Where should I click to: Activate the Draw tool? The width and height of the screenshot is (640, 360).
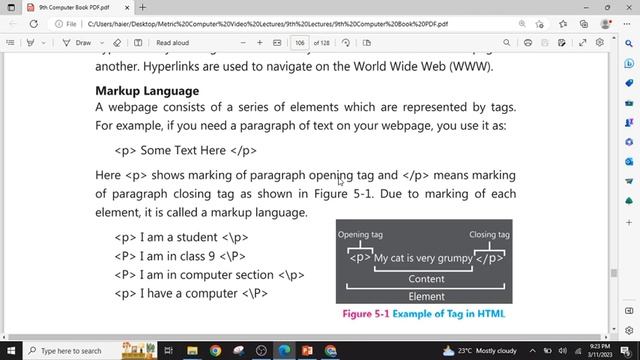pyautogui.click(x=78, y=42)
